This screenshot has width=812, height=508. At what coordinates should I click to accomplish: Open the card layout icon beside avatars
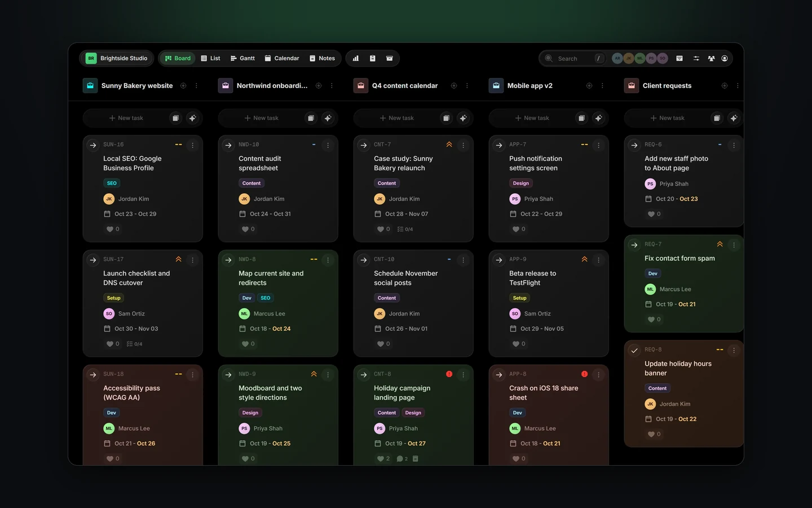click(679, 58)
